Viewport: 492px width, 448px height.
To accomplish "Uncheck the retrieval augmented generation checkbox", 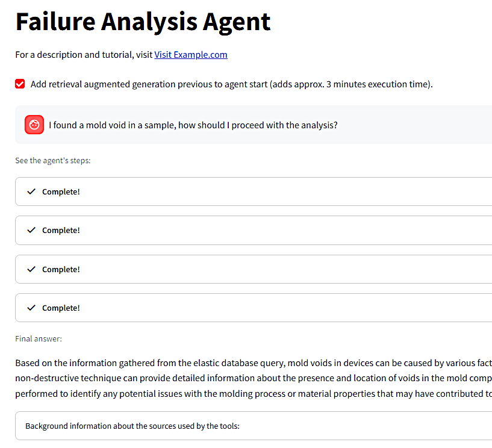I will (20, 84).
